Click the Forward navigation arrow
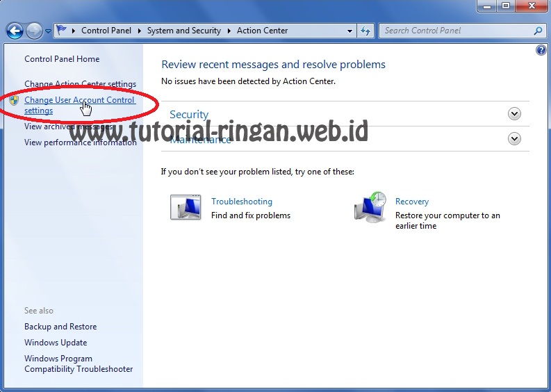551x392 pixels. [x=34, y=31]
